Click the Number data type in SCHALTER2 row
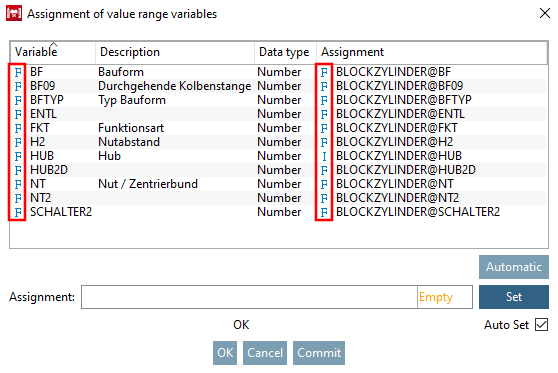The height and width of the screenshot is (373, 558). tap(279, 212)
